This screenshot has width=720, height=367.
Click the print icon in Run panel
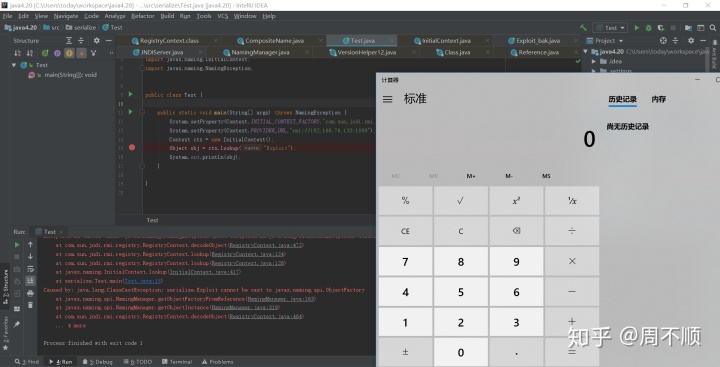(x=30, y=293)
